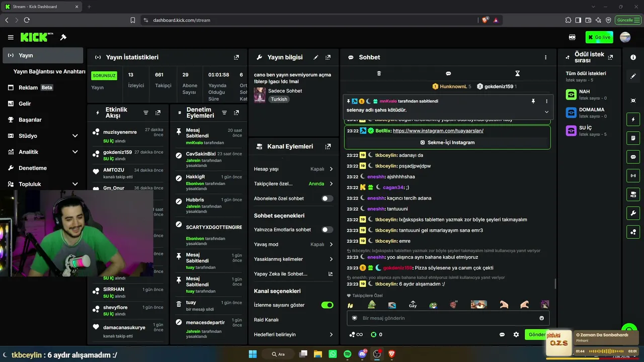Click the chat message input field
Screen dimensions: 644x362
448,318
